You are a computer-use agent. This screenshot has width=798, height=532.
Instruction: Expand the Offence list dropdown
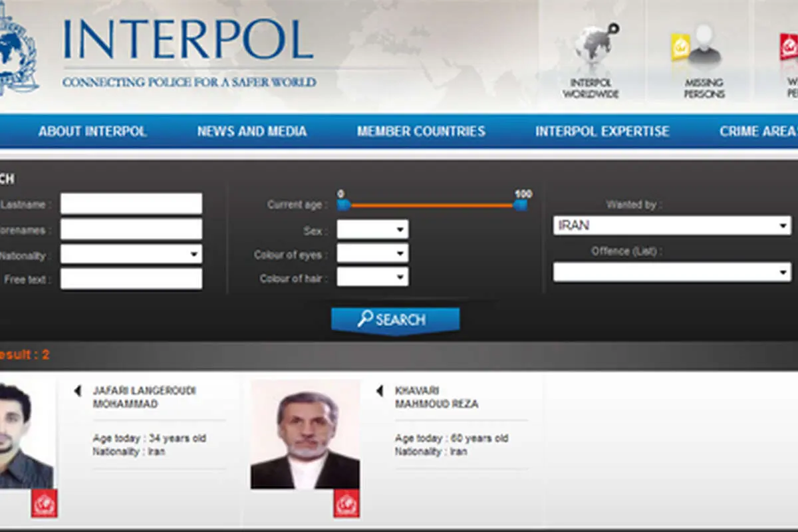[x=672, y=272]
